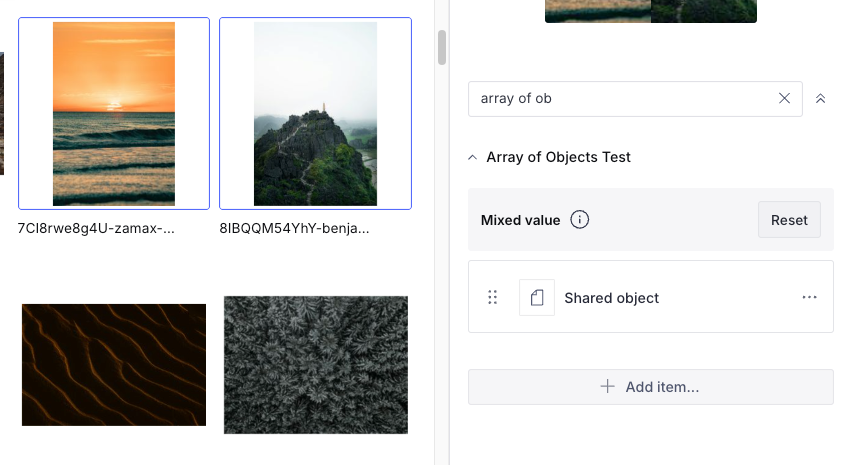Click the Mixed value label

(521, 220)
